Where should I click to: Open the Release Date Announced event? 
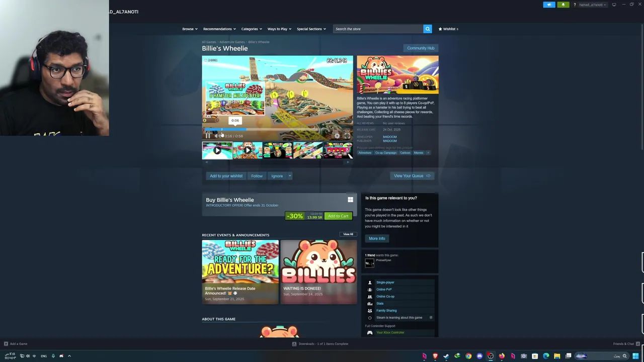click(x=240, y=272)
